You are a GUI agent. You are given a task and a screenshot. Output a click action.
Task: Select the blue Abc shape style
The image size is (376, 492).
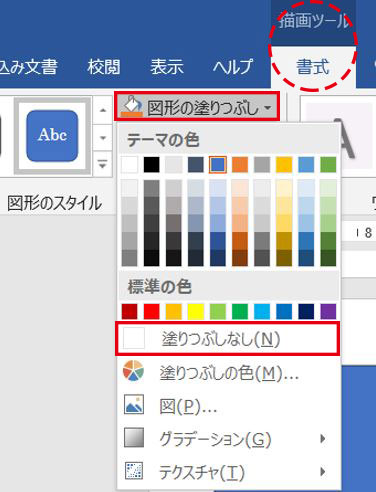point(52,136)
